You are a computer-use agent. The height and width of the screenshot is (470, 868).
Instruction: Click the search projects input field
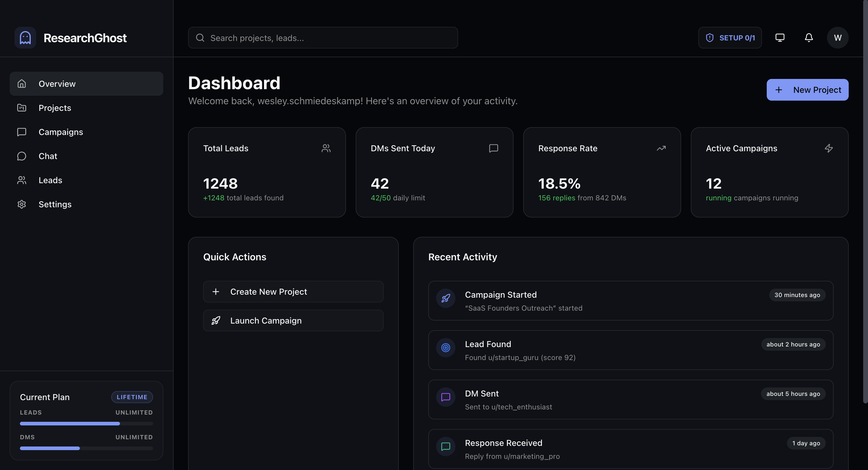[x=322, y=38]
